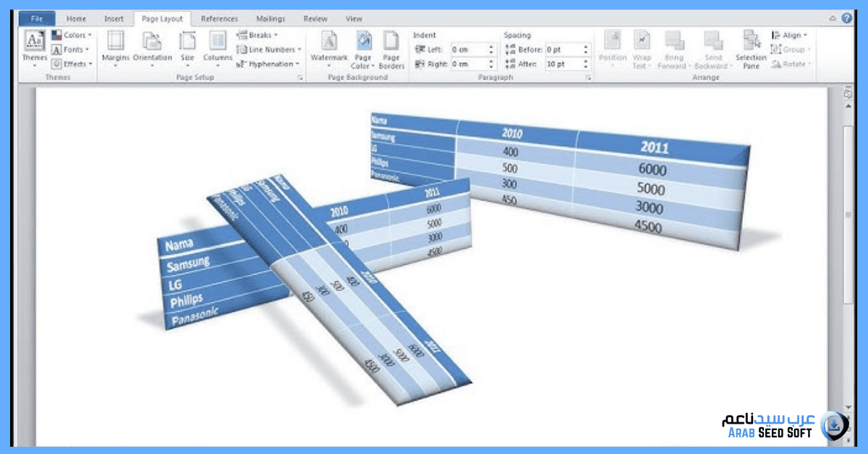Adjust the Indent Left spinner arrows

coord(492,49)
